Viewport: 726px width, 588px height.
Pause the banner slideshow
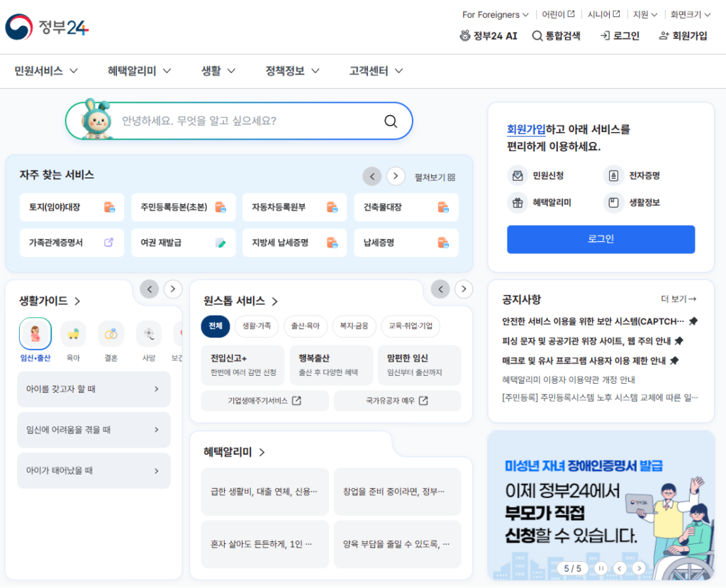(601, 568)
